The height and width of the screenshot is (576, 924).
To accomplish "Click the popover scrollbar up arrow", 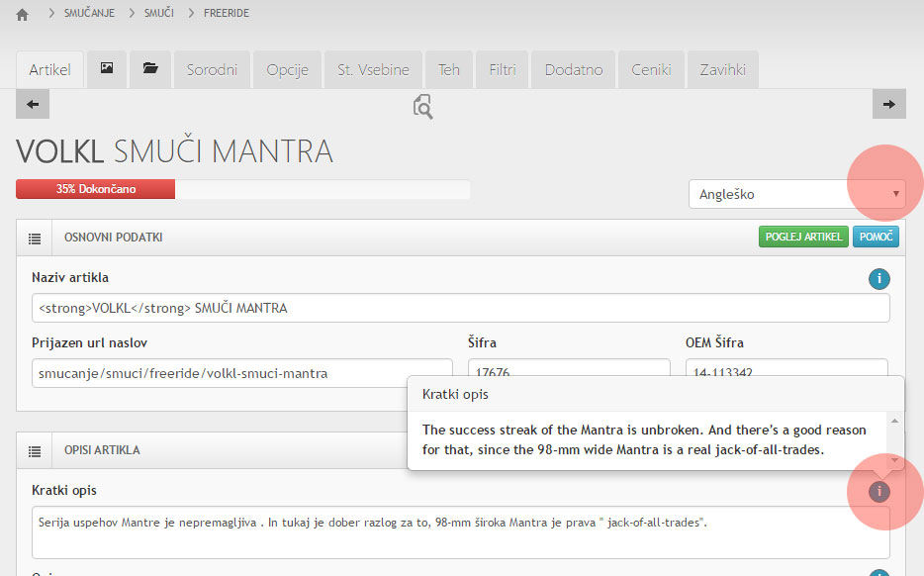I will tap(894, 421).
